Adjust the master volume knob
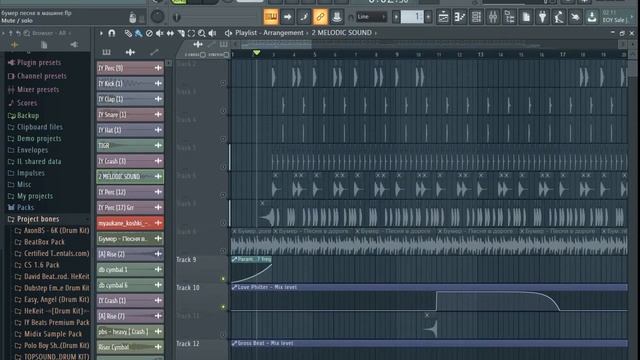The width and height of the screenshot is (640, 360). pyautogui.click(x=157, y=17)
